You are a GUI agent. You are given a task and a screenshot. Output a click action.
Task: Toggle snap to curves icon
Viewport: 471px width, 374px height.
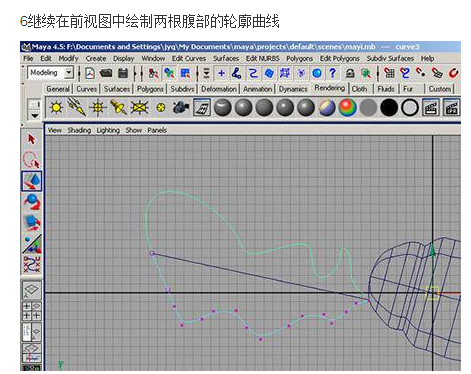point(405,73)
